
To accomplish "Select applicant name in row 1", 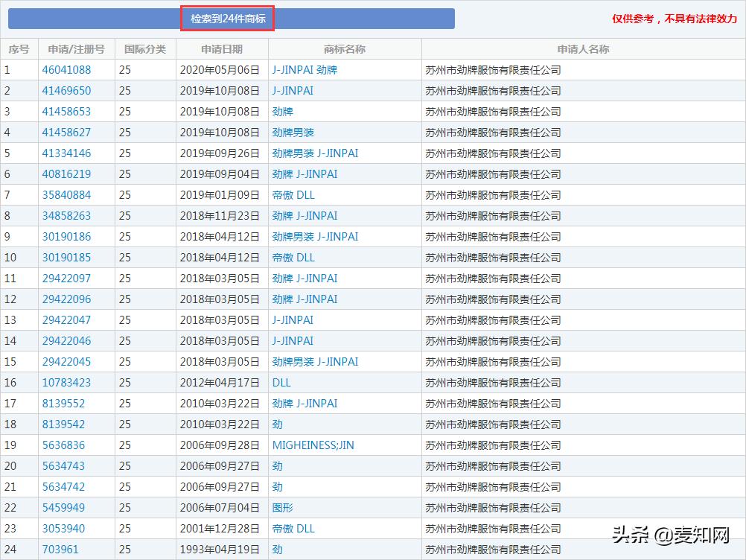I will (493, 70).
